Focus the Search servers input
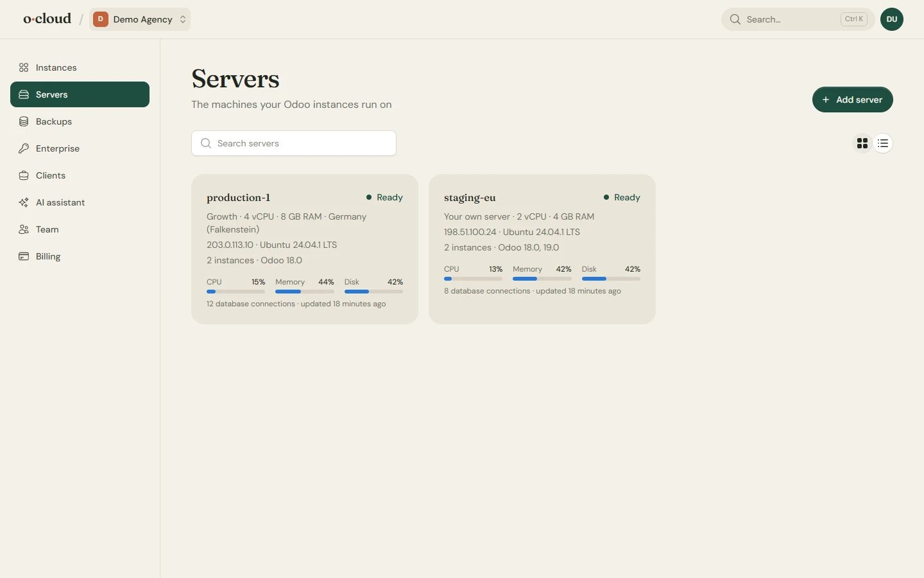Image resolution: width=924 pixels, height=578 pixels. click(294, 143)
